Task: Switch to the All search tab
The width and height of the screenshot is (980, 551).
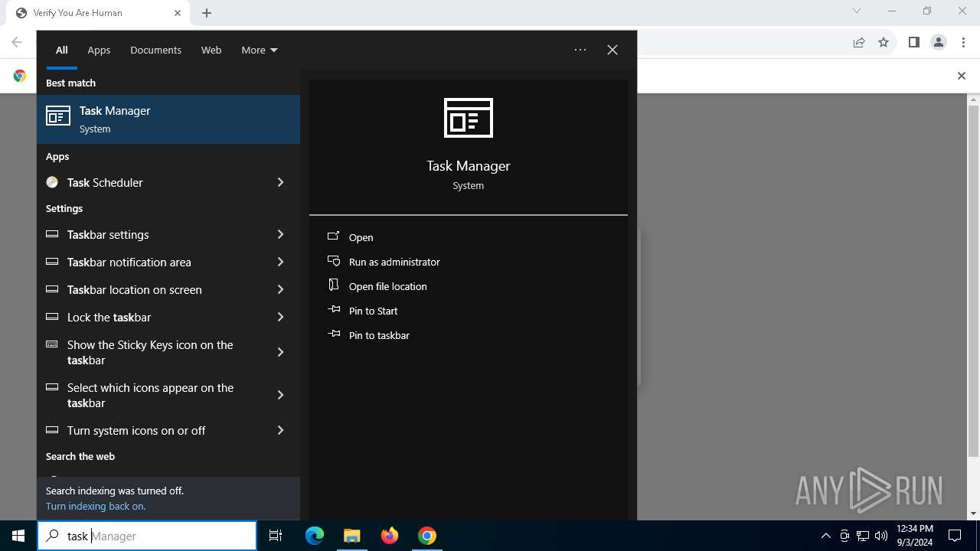Action: click(x=61, y=50)
